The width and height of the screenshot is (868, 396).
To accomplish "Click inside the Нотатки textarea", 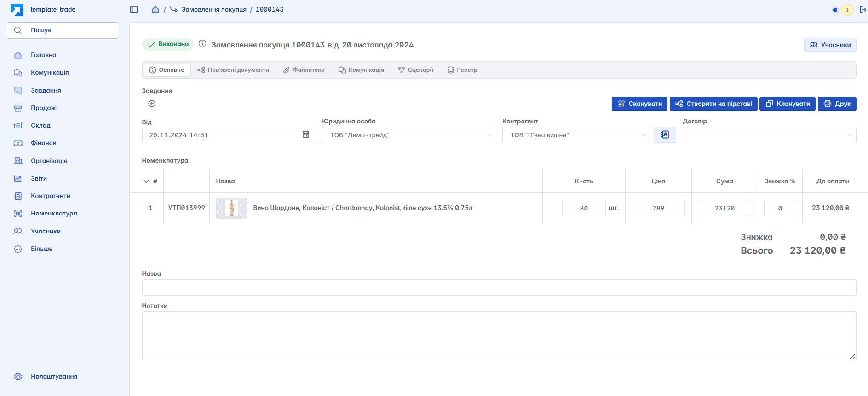I will point(499,336).
